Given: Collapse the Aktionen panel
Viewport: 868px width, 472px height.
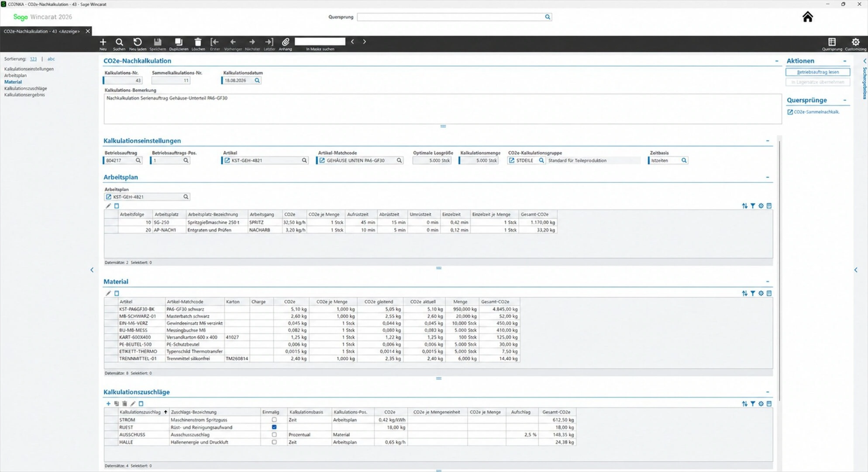Looking at the screenshot, I should click(x=845, y=61).
